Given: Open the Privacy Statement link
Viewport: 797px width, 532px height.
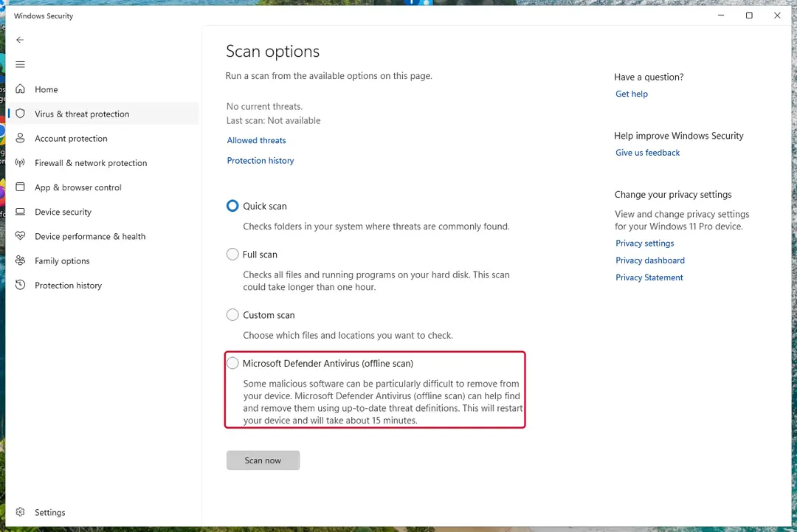Looking at the screenshot, I should 649,277.
